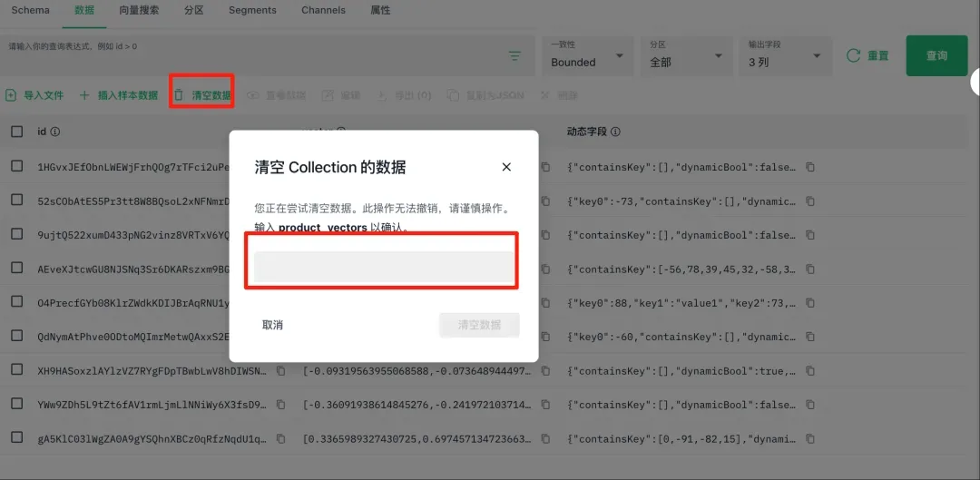The height and width of the screenshot is (480, 980).
Task: Click the filter icon in query box
Action: tap(514, 56)
